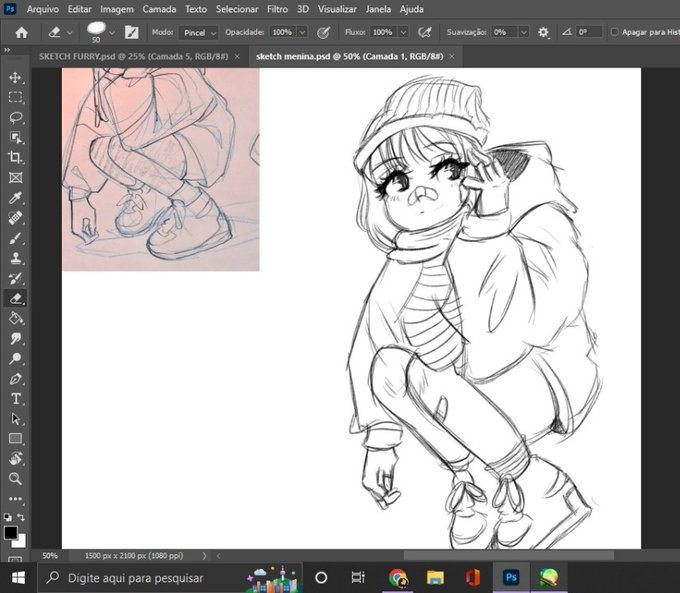Click the Opacidade 100% value field

pos(283,32)
